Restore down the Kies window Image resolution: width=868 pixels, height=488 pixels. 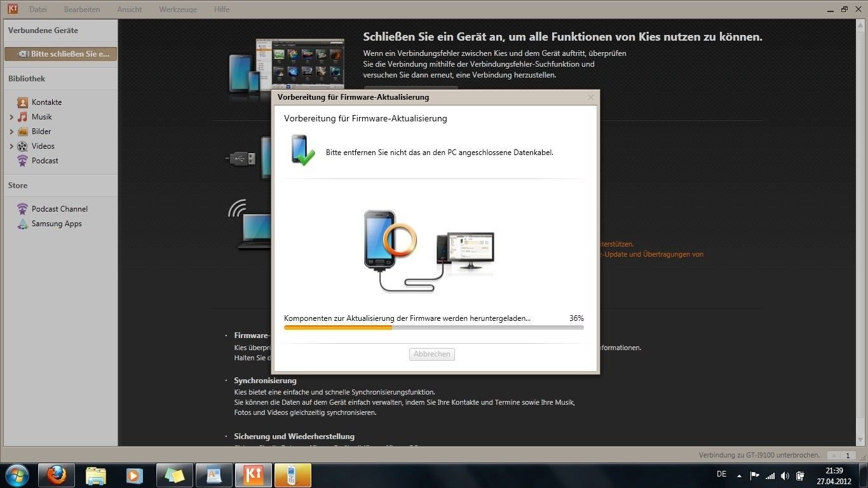point(844,9)
